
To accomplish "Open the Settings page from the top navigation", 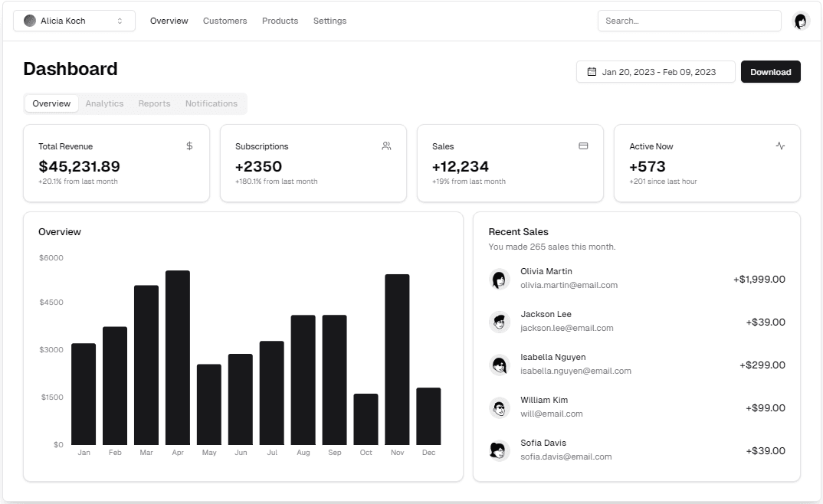I will click(330, 21).
